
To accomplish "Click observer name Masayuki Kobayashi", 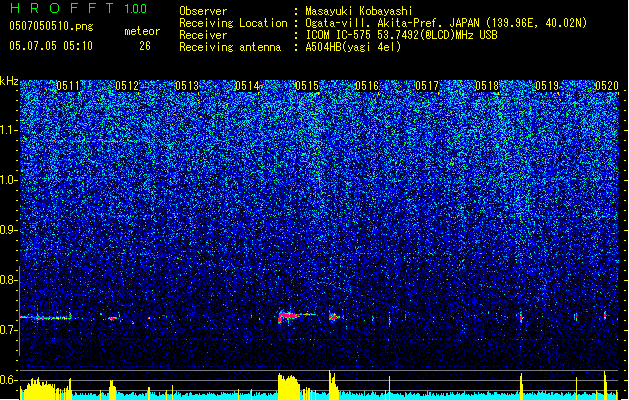I will pos(359,11).
